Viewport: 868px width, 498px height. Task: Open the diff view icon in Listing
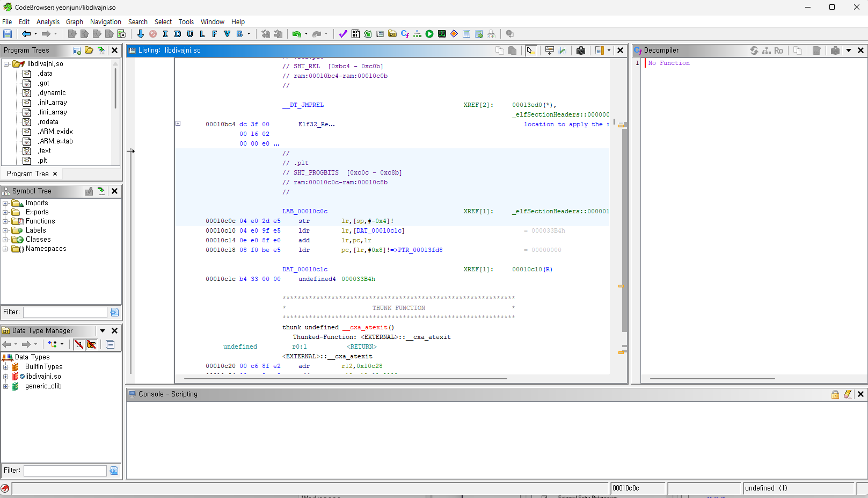pyautogui.click(x=562, y=50)
